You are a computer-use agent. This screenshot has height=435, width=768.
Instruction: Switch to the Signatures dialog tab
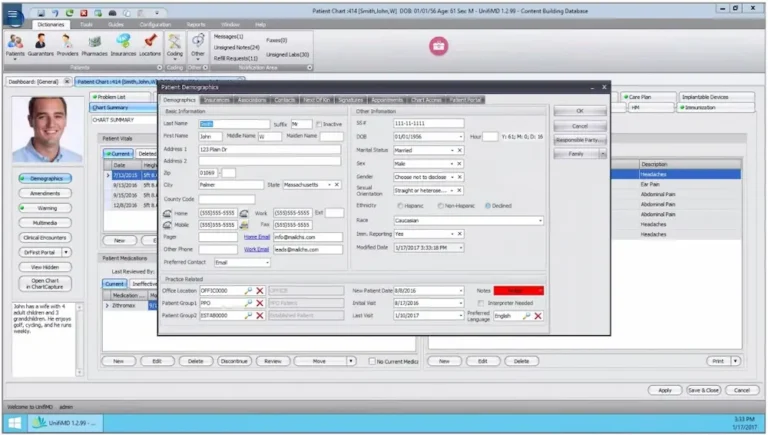coord(351,100)
